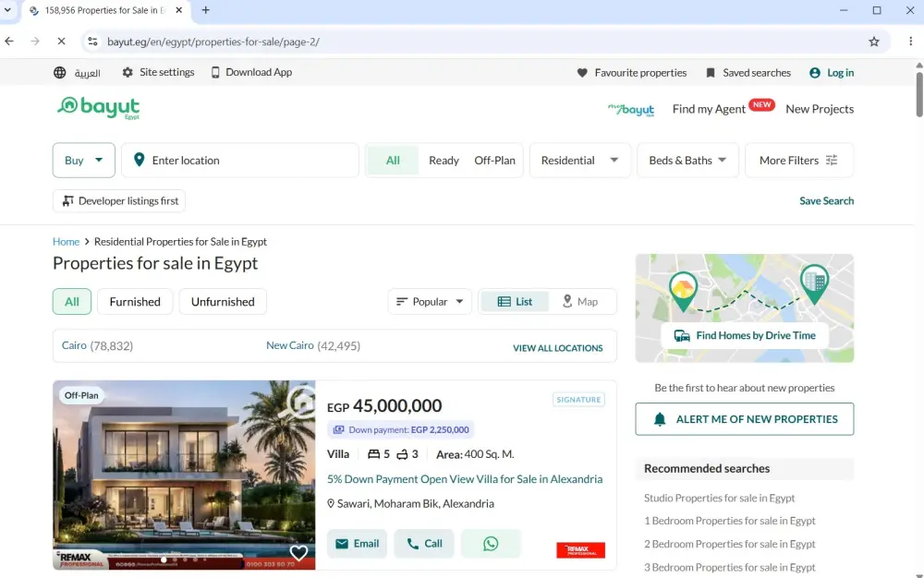Open the browser three-dot menu
Screen dimensions: 924x578
(910, 42)
